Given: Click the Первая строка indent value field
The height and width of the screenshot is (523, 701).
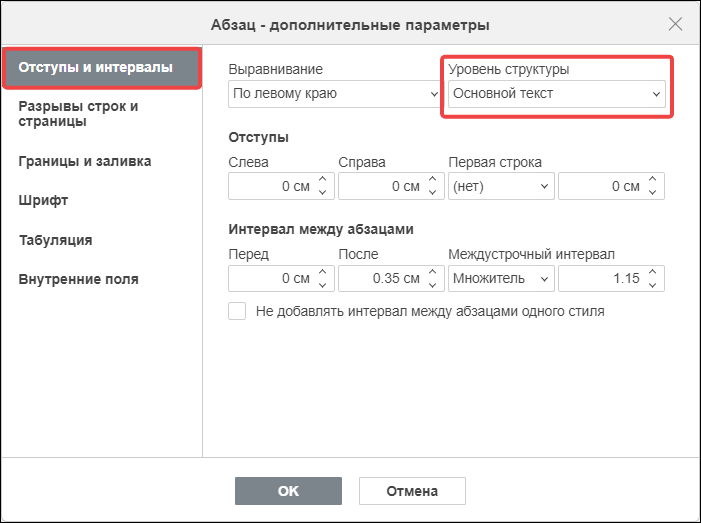Looking at the screenshot, I should tap(611, 186).
